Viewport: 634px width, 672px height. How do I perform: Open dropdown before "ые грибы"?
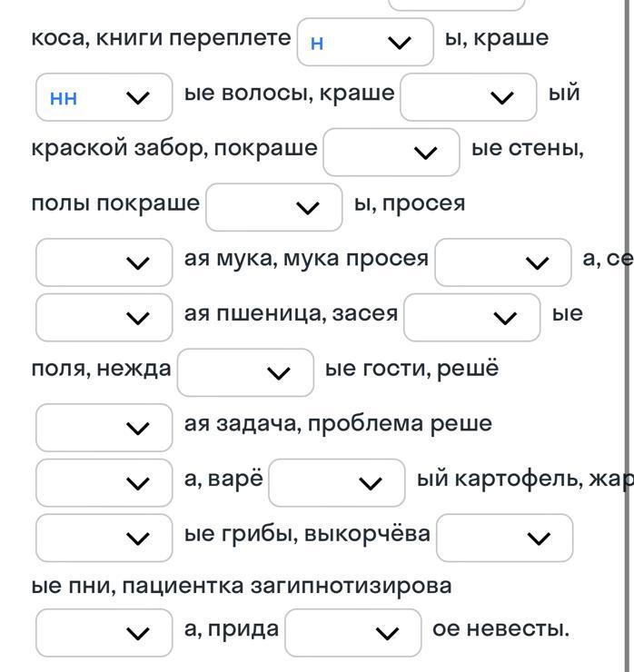coord(104,538)
